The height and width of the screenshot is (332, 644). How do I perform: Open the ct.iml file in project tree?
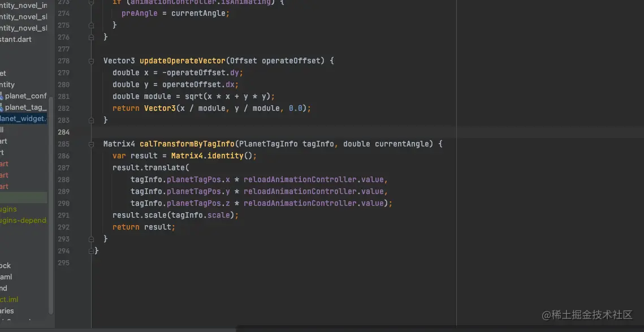tap(9, 300)
